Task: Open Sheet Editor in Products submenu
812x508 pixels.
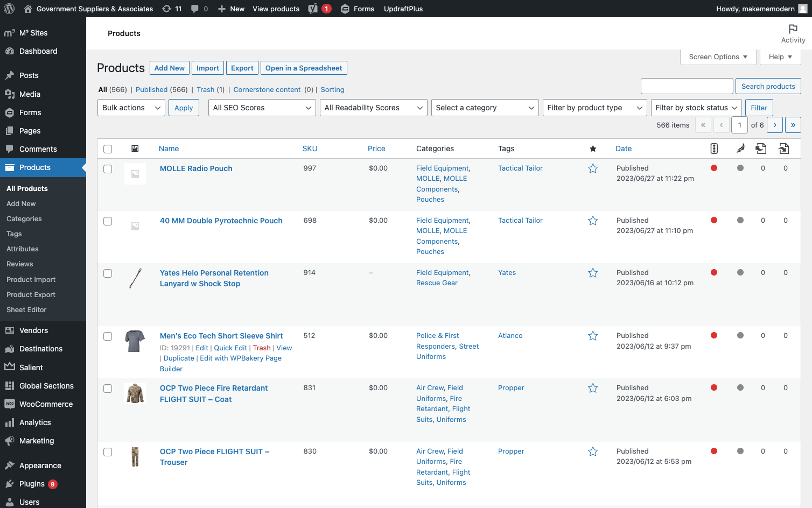Action: pyautogui.click(x=26, y=310)
